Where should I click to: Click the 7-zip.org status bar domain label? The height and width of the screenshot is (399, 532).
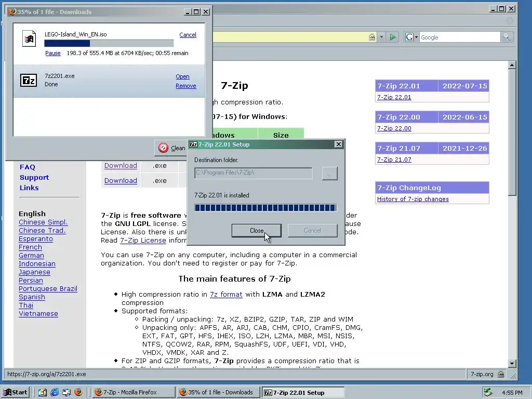click(x=482, y=374)
